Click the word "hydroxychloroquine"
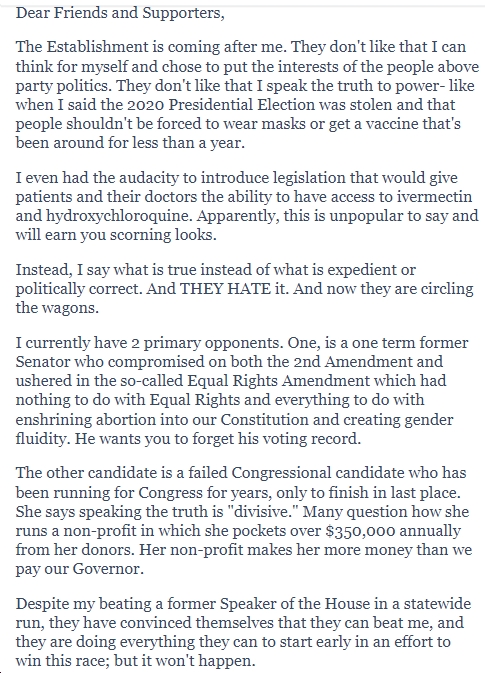The width and height of the screenshot is (485, 673). pos(119,216)
